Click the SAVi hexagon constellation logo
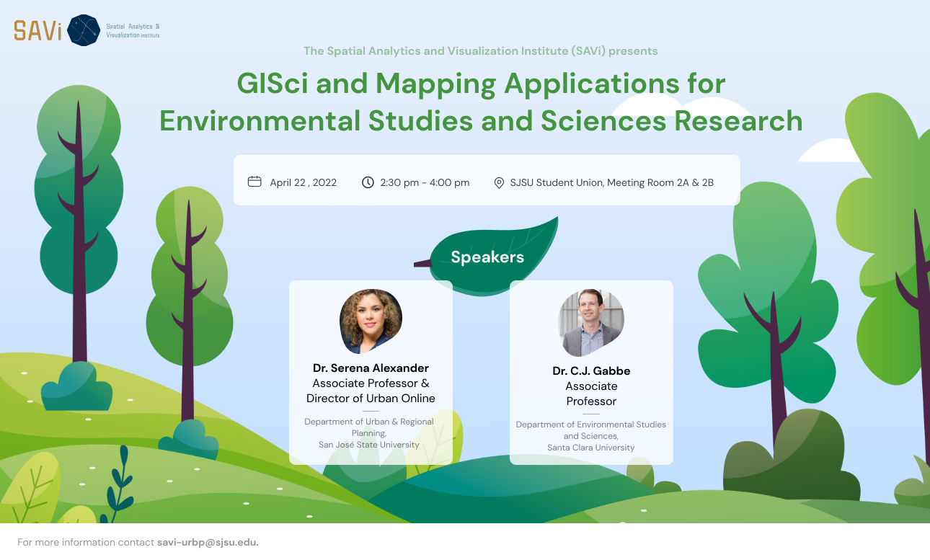This screenshot has height=560, width=930. [83, 30]
